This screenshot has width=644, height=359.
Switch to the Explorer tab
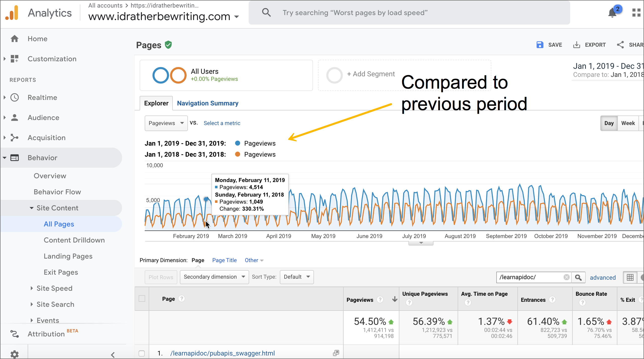tap(156, 103)
